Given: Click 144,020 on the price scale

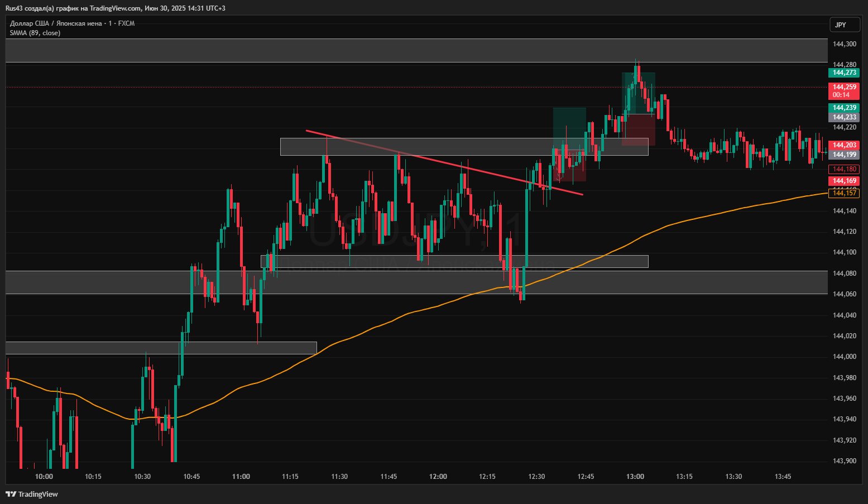Looking at the screenshot, I should coord(844,336).
